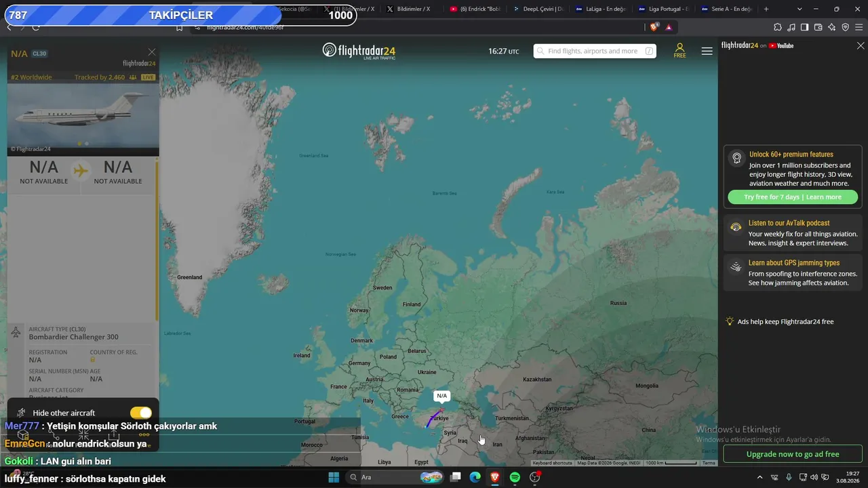
Task: Open the Windows Start menu
Action: pos(334,477)
